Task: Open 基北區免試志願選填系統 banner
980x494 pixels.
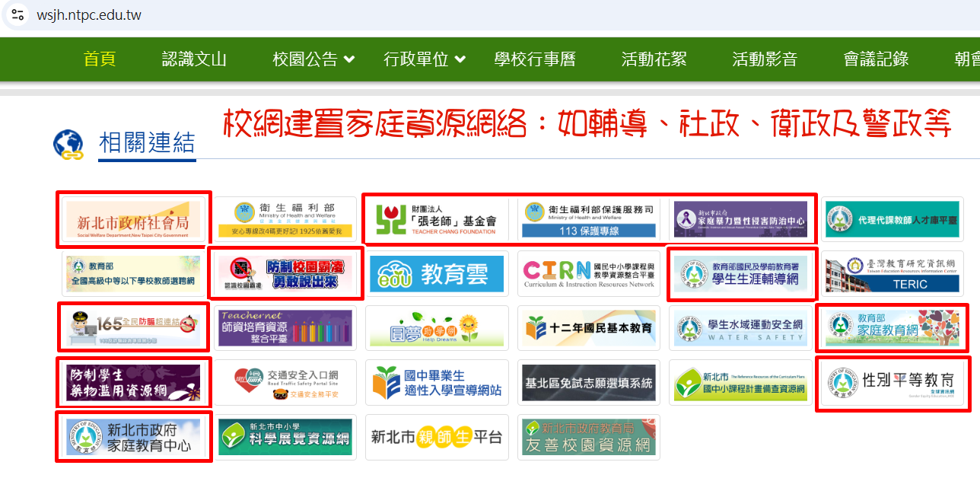Action: pos(589,383)
